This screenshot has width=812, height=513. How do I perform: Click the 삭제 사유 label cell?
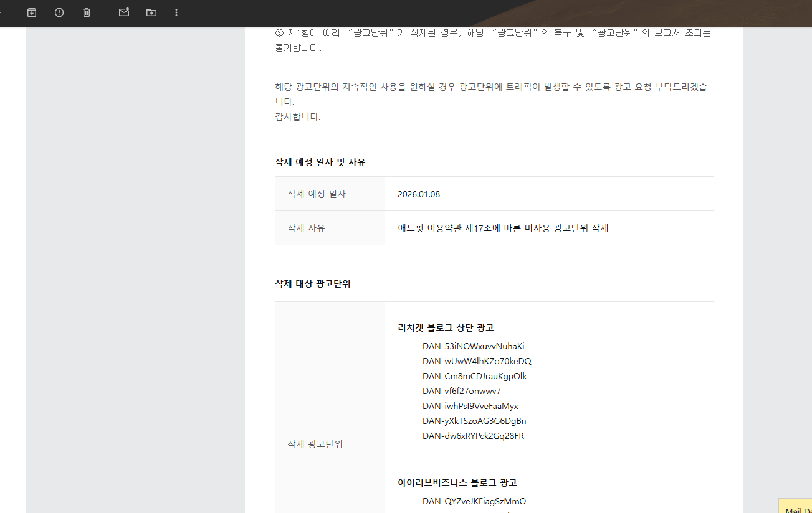[x=330, y=228]
